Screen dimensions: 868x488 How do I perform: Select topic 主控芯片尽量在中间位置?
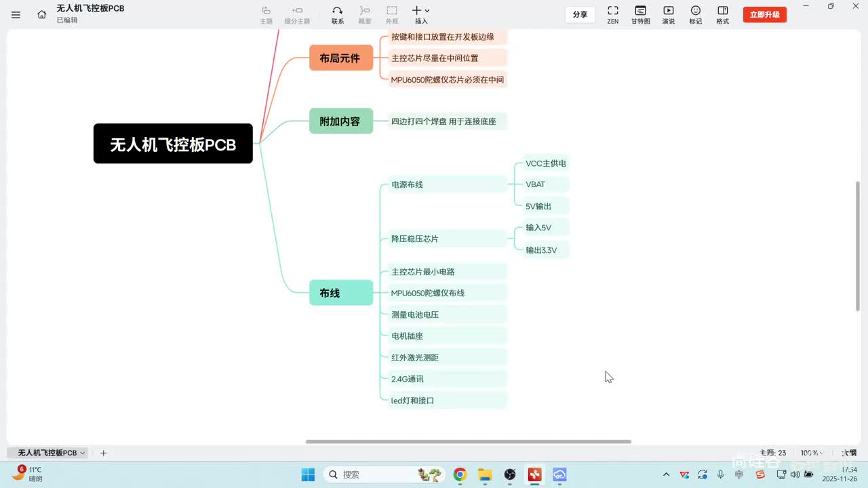coord(446,58)
